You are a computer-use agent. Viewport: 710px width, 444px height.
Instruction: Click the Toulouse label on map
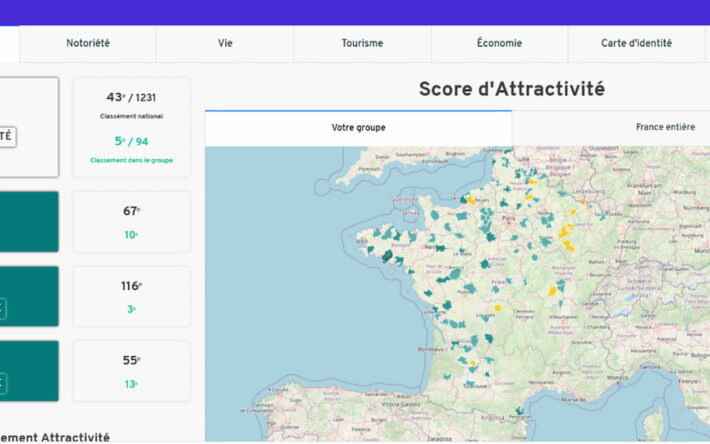pos(475,386)
